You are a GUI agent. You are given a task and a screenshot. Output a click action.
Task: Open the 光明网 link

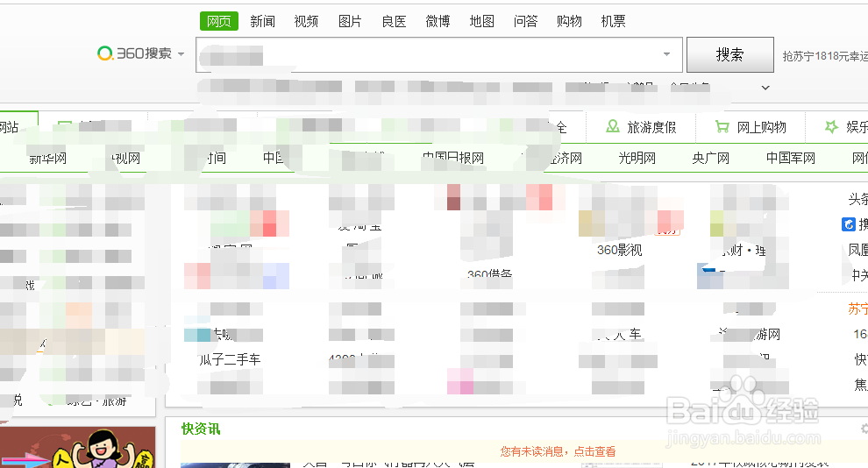click(x=637, y=159)
